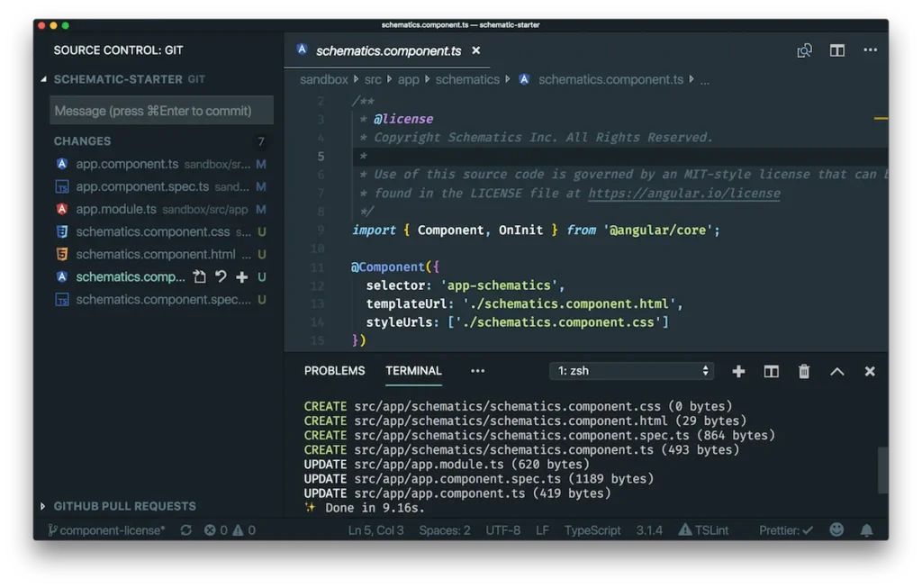Open the 1: zsh terminal selector
This screenshot has height=588, width=922.
pos(631,371)
